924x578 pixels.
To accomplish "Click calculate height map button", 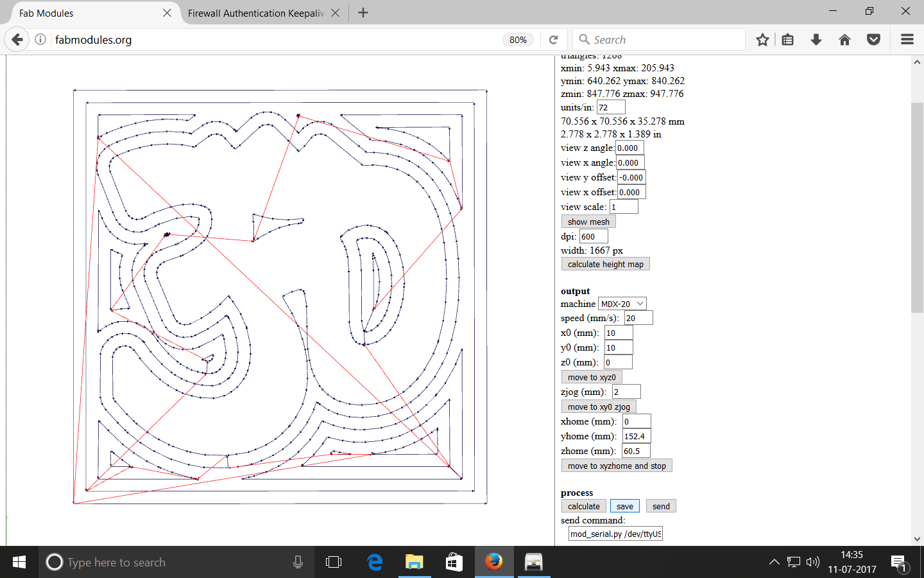I will tap(605, 264).
